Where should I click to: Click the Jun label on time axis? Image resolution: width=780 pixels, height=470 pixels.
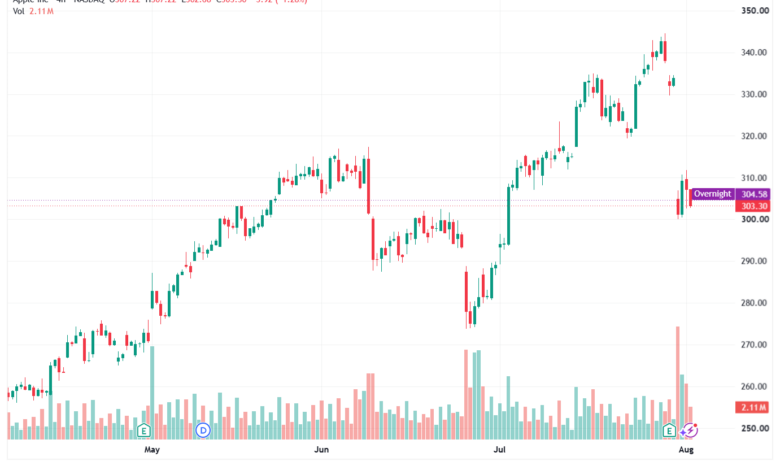tap(321, 450)
